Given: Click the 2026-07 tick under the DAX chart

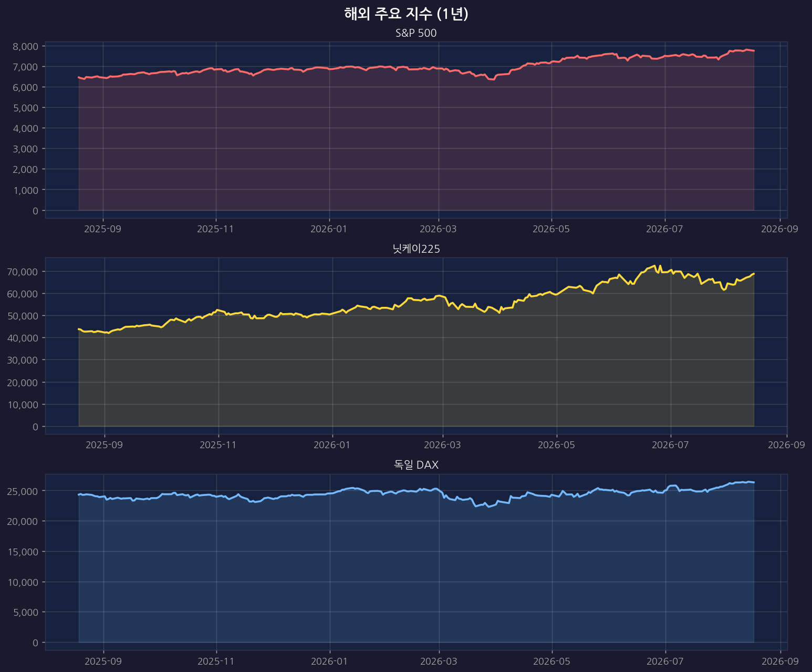Looking at the screenshot, I should (x=665, y=661).
